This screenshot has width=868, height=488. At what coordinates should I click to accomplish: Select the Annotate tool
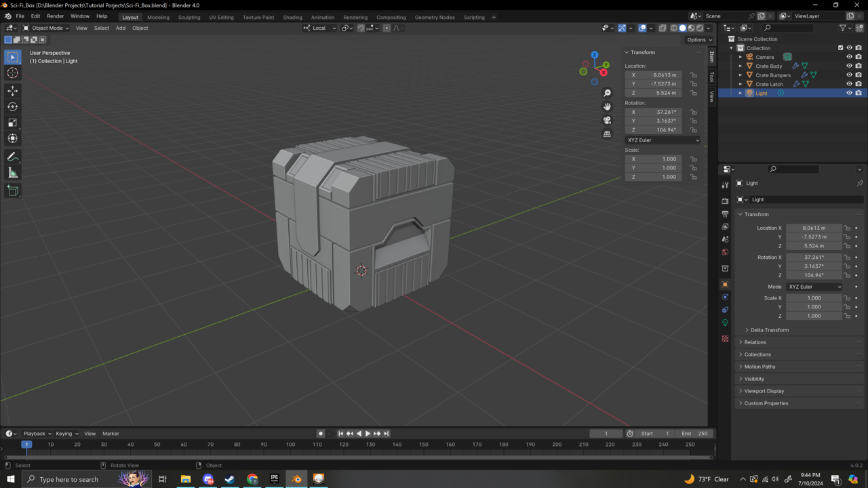tap(12, 157)
